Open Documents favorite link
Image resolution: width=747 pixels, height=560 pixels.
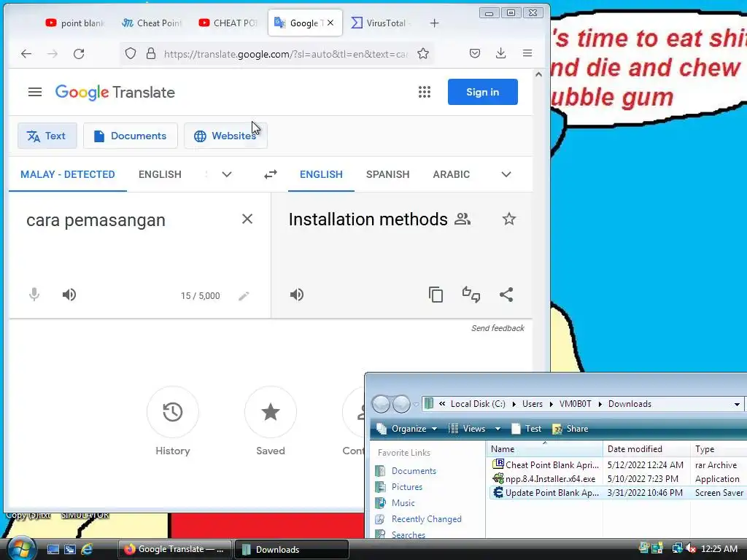click(x=414, y=471)
